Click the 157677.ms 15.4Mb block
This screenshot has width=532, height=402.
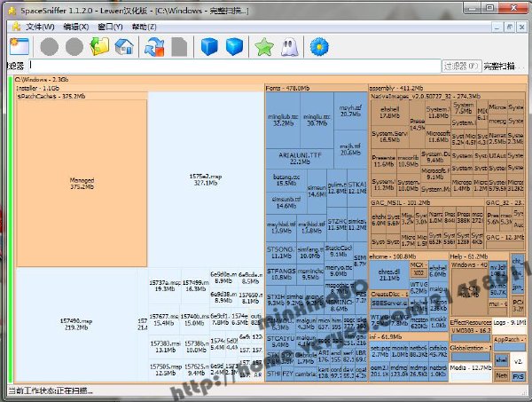pyautogui.click(x=164, y=319)
